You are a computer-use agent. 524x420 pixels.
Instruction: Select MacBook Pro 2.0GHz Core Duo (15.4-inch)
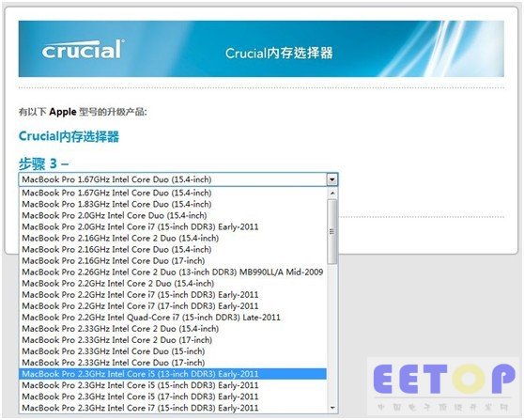pyautogui.click(x=173, y=215)
